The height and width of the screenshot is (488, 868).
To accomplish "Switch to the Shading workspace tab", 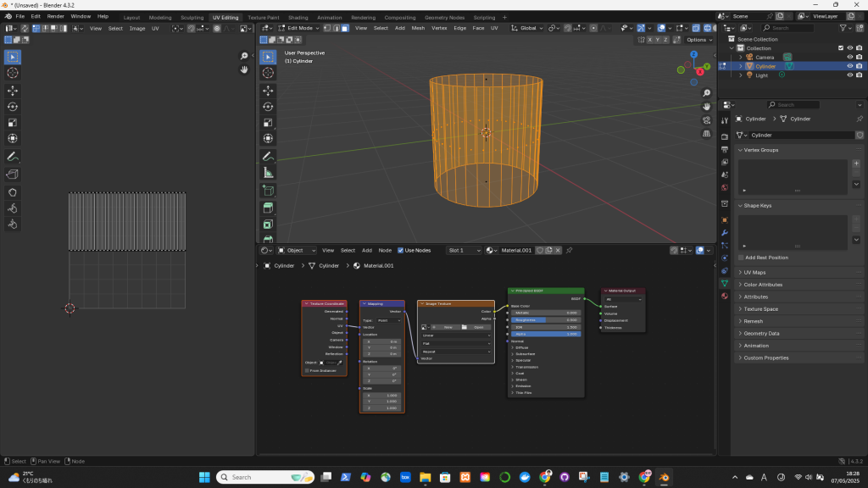I will [298, 17].
